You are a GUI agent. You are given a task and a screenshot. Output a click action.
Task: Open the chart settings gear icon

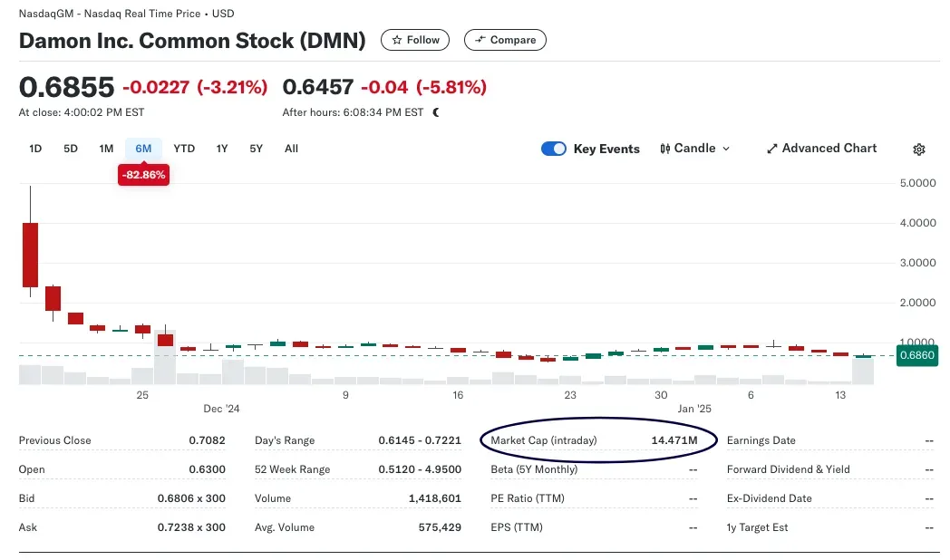[x=919, y=150]
